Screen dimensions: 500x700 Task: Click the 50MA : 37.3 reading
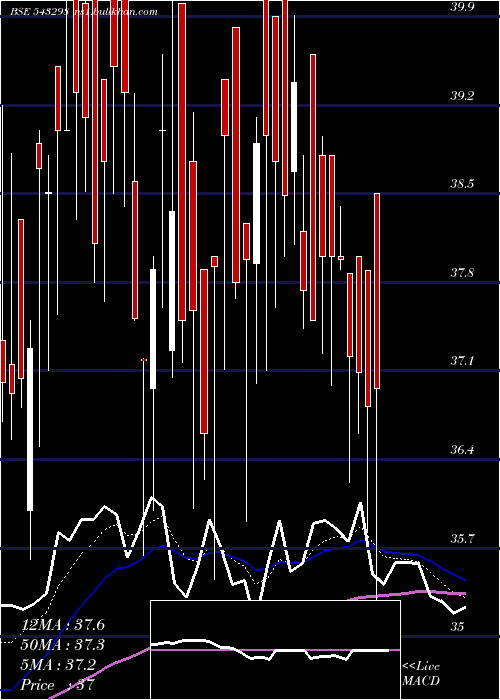click(63, 645)
